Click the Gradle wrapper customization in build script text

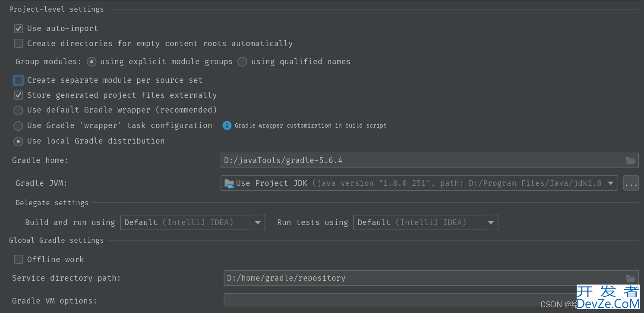click(311, 125)
